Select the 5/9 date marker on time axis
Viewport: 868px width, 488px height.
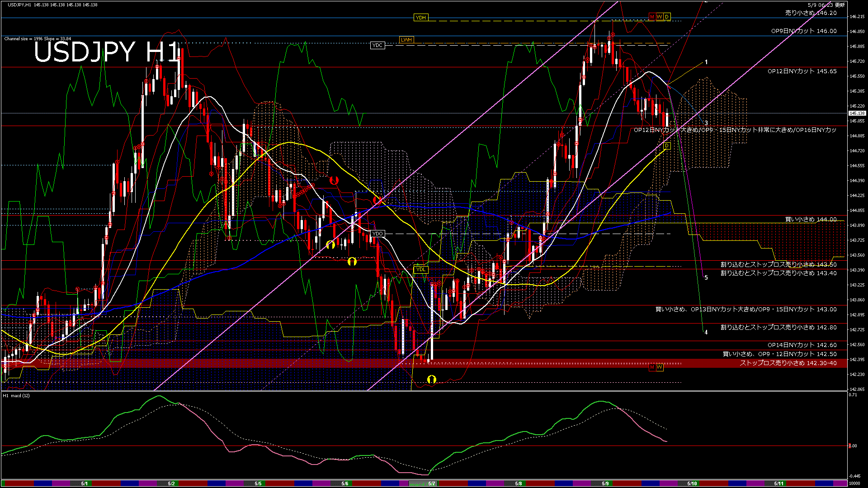click(x=605, y=483)
